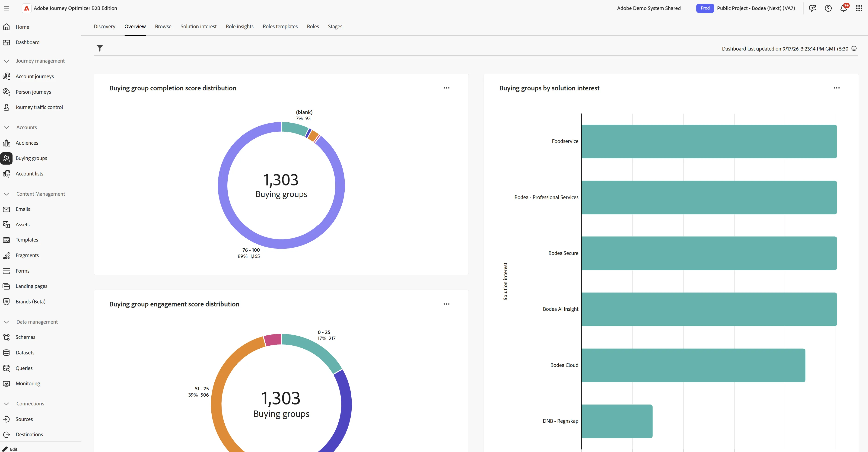Open engagement score distribution options menu
Viewport: 868px width, 452px height.
coord(446,304)
